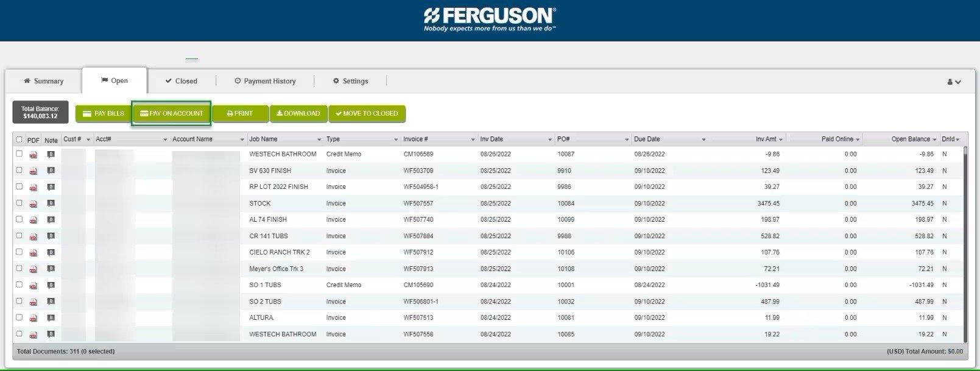Open the Payment History tab
Image resolution: width=980 pixels, height=371 pixels.
[x=266, y=81]
